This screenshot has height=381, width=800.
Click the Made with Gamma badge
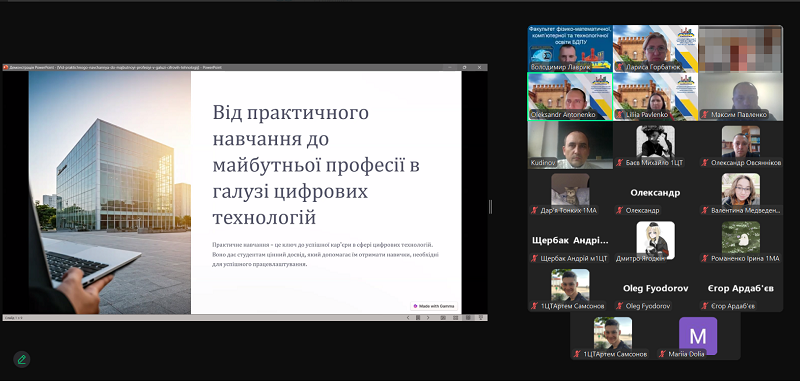coord(434,306)
